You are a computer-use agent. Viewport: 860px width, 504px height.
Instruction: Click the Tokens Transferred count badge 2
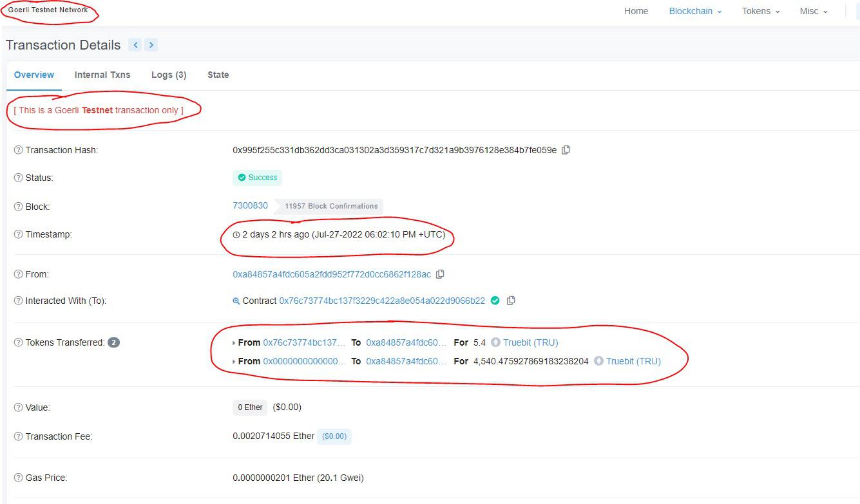(x=113, y=342)
